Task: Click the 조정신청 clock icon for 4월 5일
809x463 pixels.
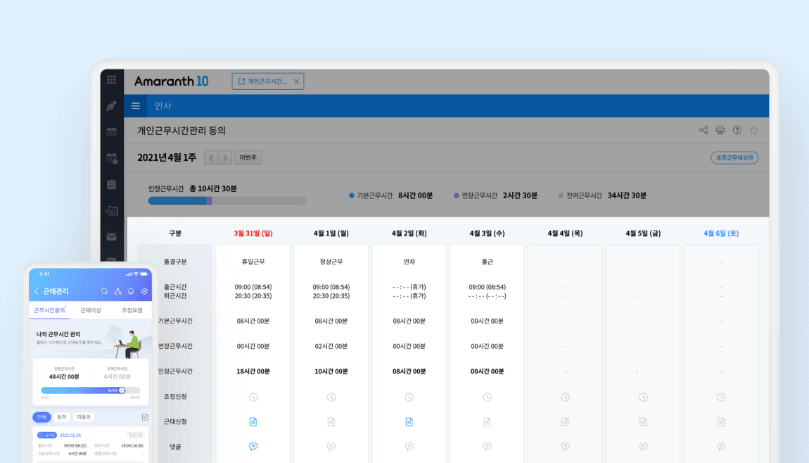Action: 643,397
